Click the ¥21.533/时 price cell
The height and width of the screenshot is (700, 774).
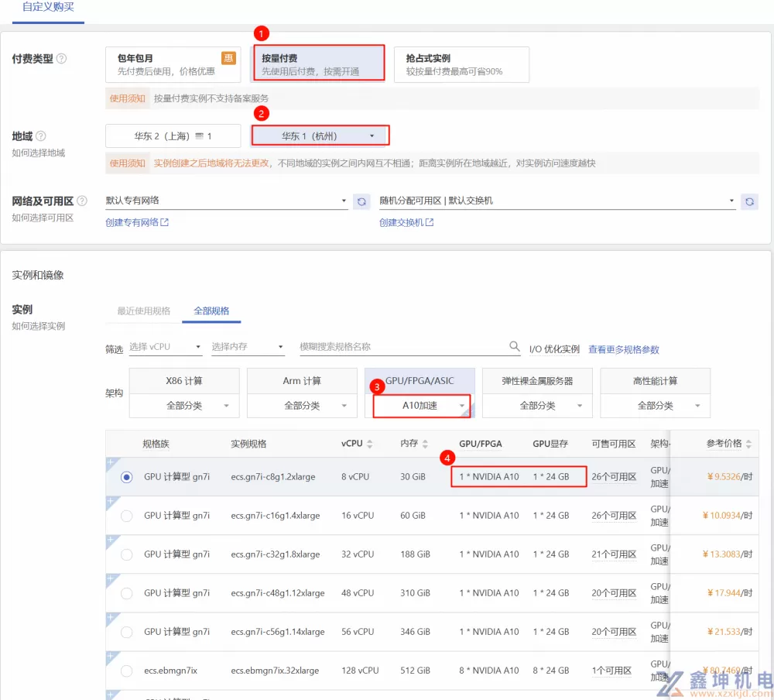(730, 632)
